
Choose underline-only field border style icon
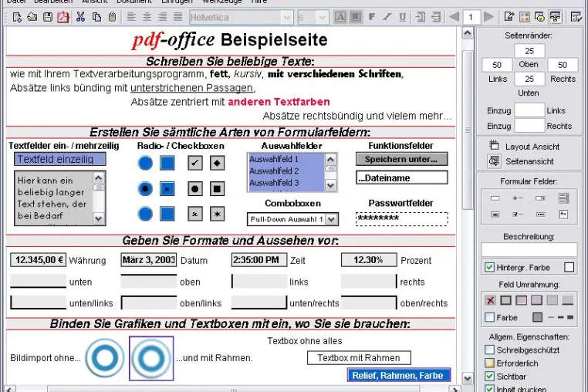pos(567,300)
